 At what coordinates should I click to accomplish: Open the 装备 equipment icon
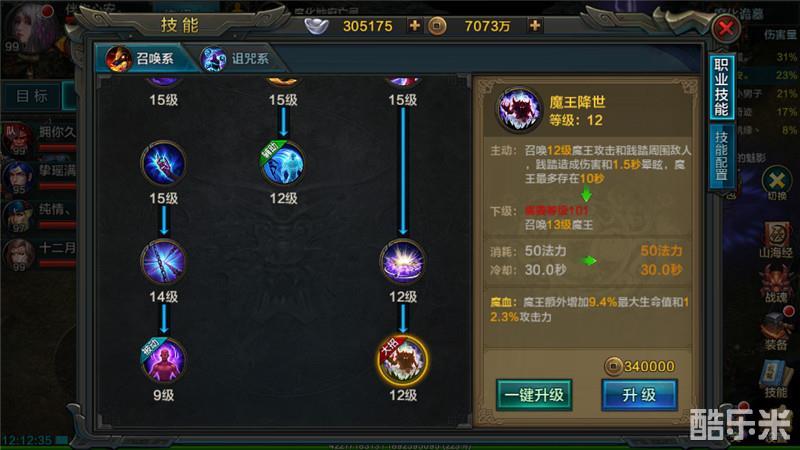point(776,332)
